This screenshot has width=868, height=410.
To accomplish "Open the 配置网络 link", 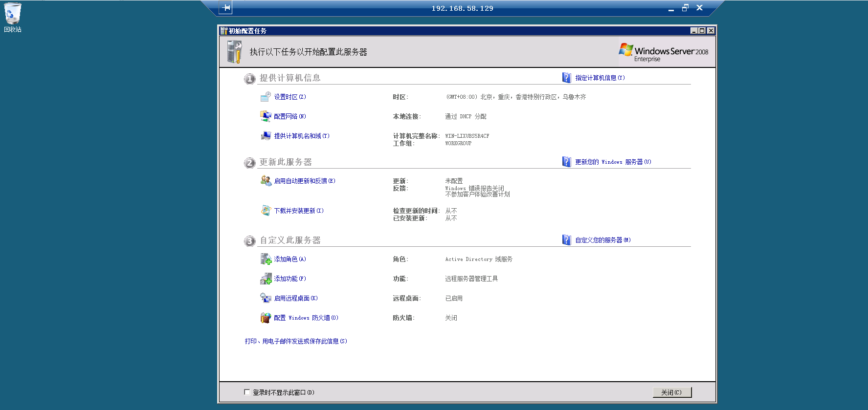I will click(x=289, y=116).
